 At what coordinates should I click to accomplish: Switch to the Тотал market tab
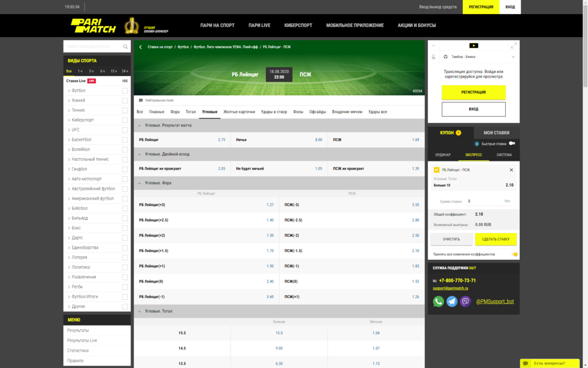pos(191,112)
